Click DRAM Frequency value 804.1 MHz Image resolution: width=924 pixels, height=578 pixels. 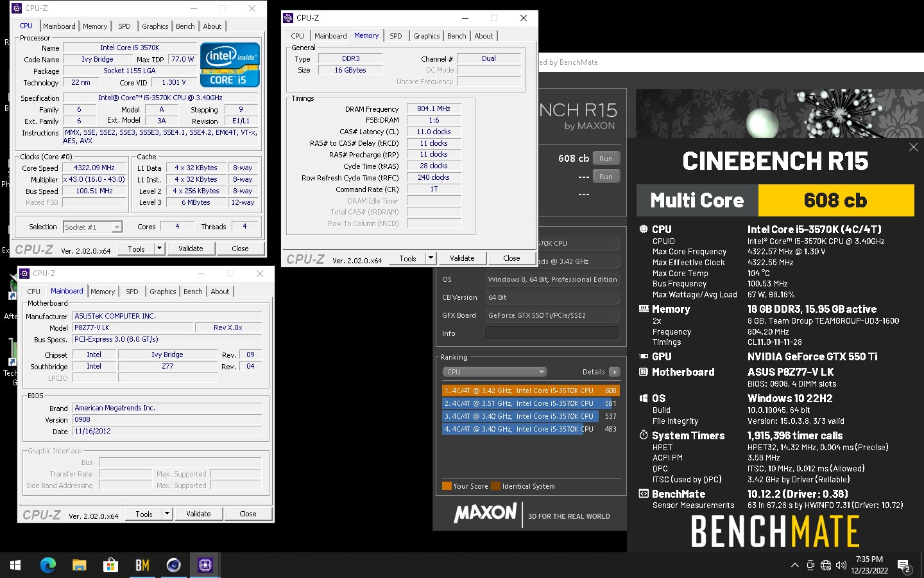coord(434,109)
